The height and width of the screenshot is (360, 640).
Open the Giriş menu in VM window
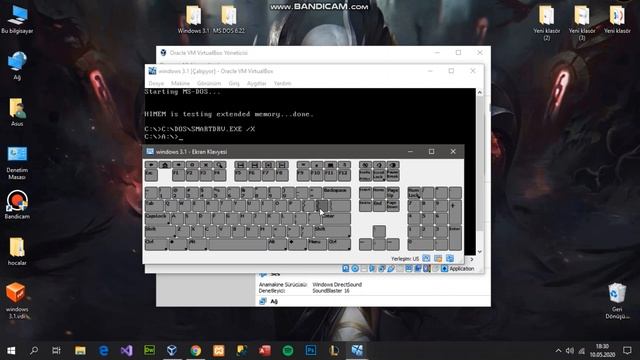[234, 83]
